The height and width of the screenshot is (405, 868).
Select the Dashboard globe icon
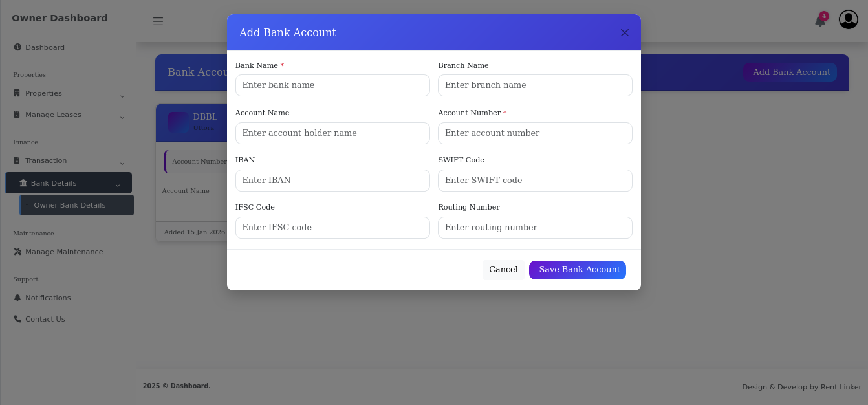click(17, 47)
